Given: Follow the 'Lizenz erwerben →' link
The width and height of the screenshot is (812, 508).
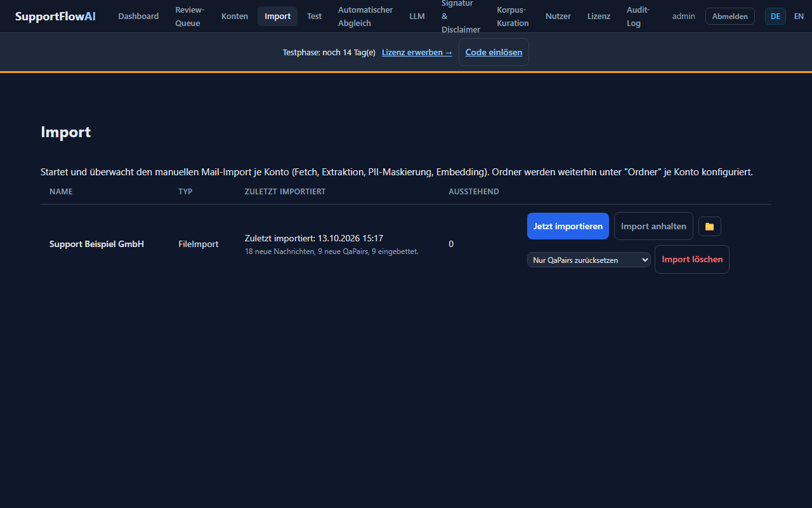Looking at the screenshot, I should pos(417,52).
